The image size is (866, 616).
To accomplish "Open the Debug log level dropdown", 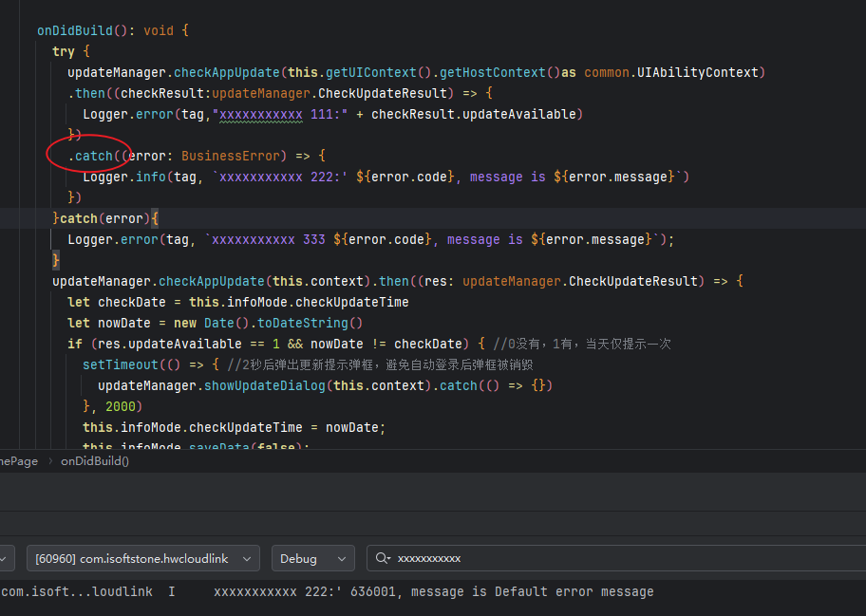I will click(312, 559).
